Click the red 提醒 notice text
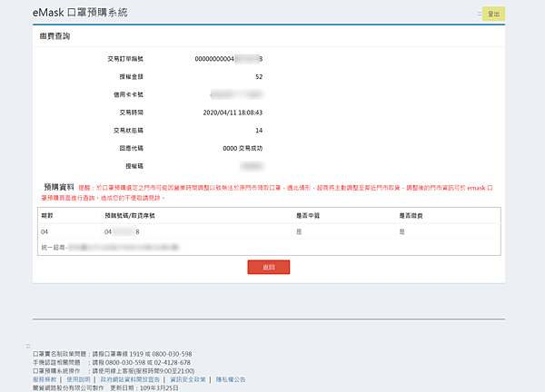Image resolution: width=545 pixels, height=392 pixels. pos(267,192)
